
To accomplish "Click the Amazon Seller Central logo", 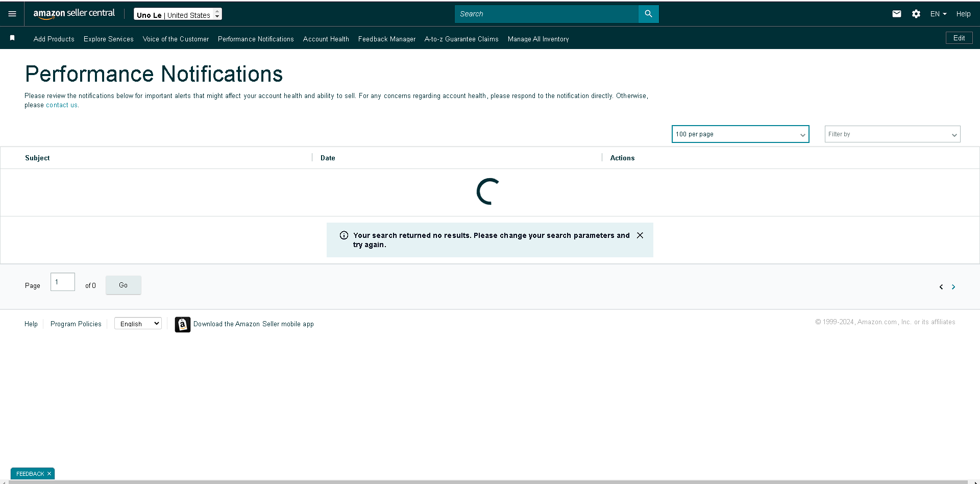I will tap(74, 14).
